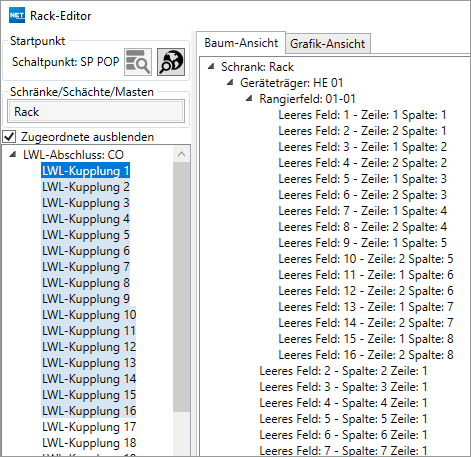Select LWL-Kupplung 15
The width and height of the screenshot is (471, 457).
pos(89,395)
